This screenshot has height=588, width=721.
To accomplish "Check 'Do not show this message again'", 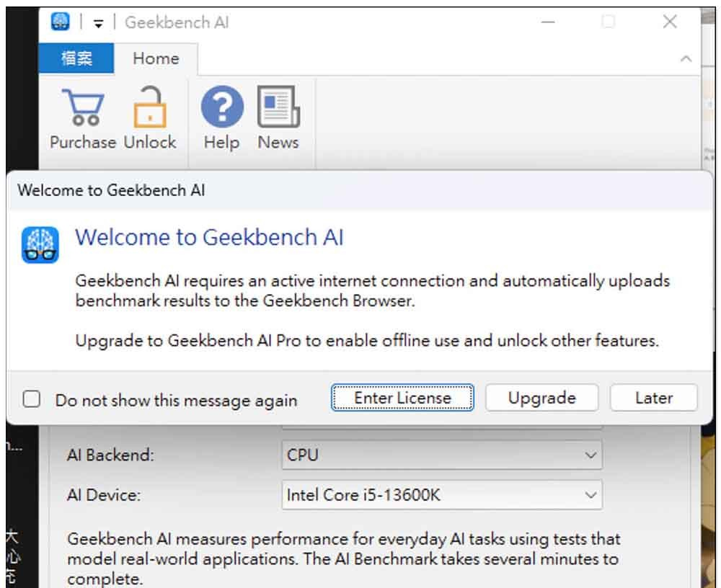I will pos(32,399).
